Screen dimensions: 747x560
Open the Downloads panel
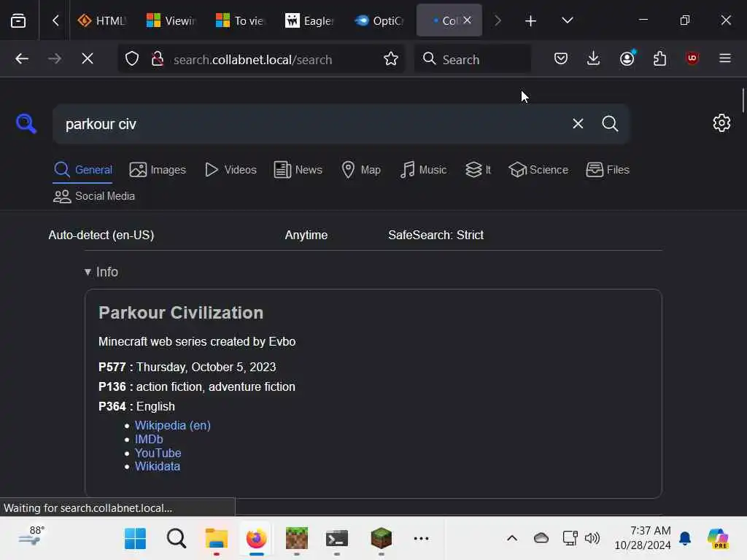tap(593, 58)
